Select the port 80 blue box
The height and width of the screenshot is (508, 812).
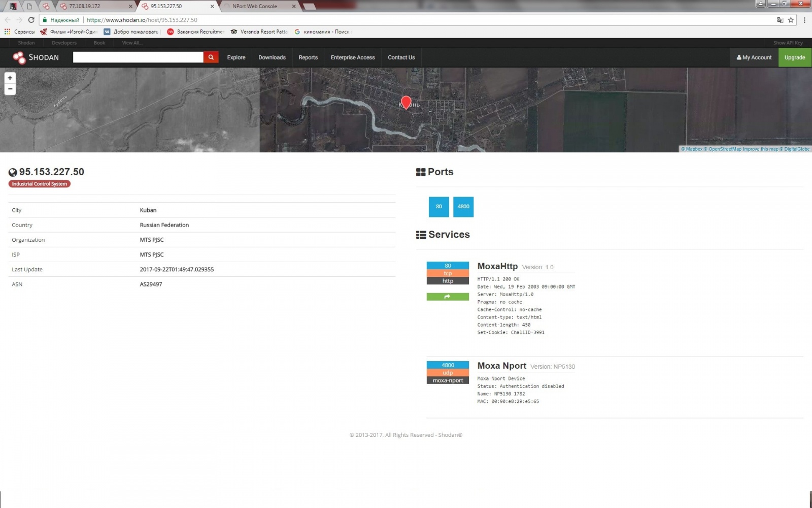click(439, 207)
